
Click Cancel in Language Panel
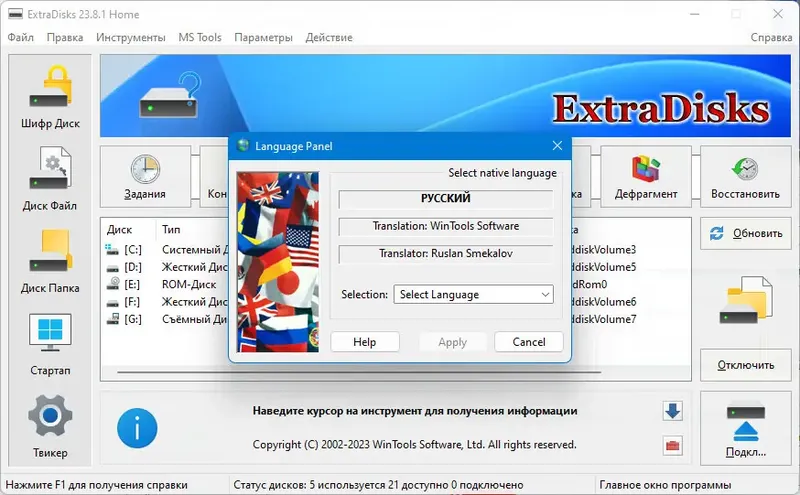(529, 342)
